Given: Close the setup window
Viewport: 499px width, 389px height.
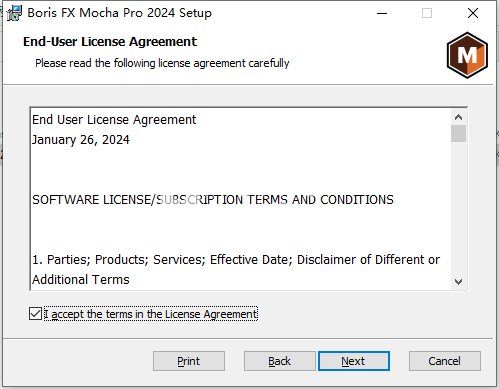Looking at the screenshot, I should click(473, 13).
